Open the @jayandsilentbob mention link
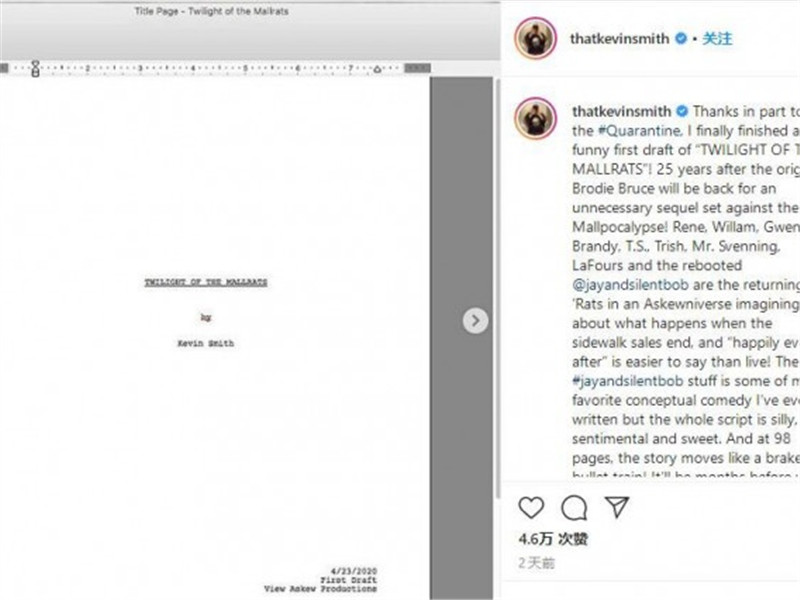 (630, 285)
